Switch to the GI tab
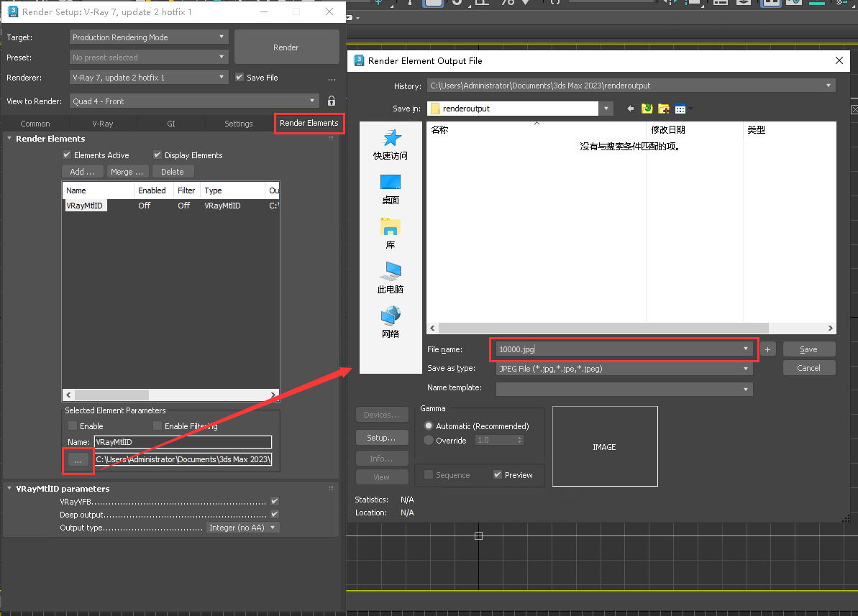Image resolution: width=858 pixels, height=616 pixels. tap(171, 124)
